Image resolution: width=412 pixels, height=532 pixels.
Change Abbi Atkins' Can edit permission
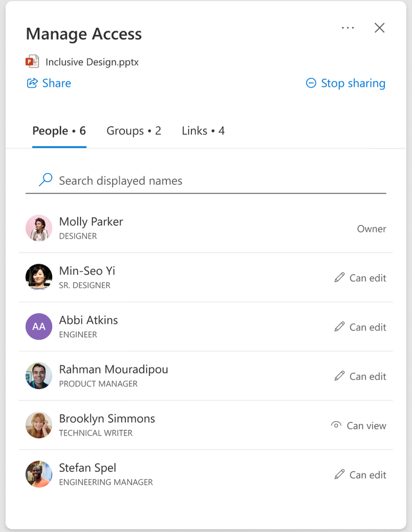click(x=360, y=327)
